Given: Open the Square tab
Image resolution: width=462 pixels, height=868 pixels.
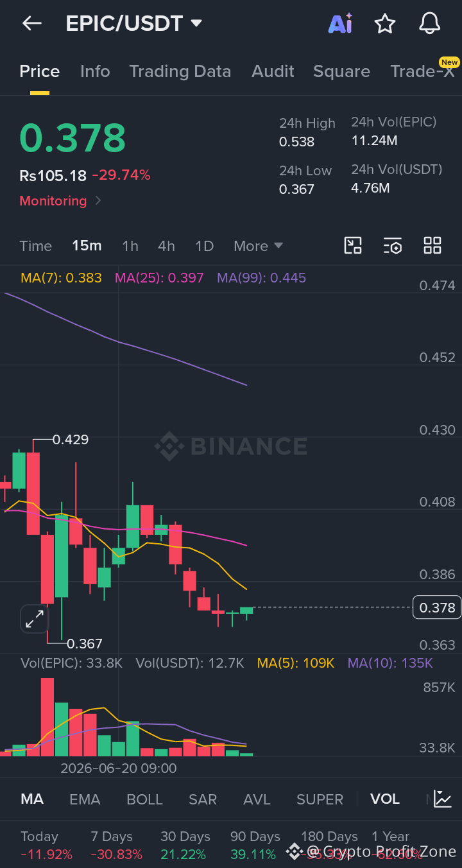Looking at the screenshot, I should [x=341, y=71].
